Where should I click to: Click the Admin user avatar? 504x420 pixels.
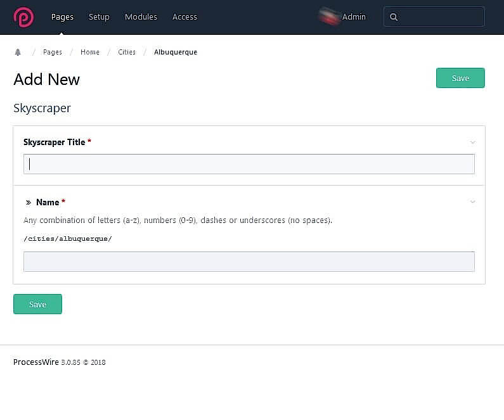tap(329, 17)
